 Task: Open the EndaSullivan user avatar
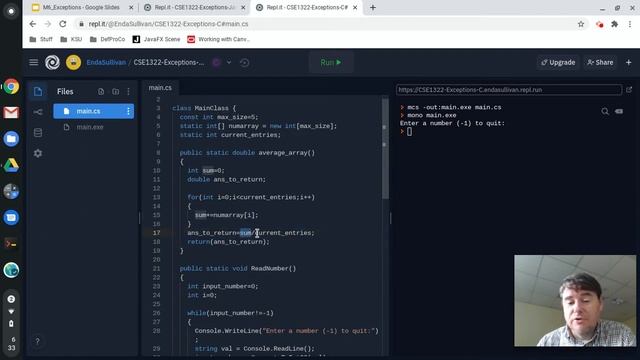pos(73,62)
